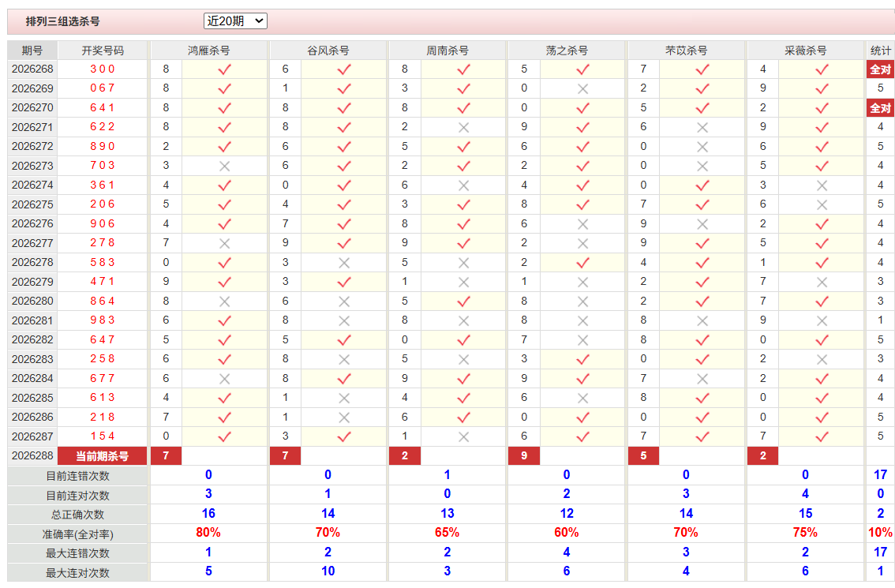This screenshot has width=895, height=588.
Task: Click the 全对 badge in row 2026268
Action: pos(880,69)
